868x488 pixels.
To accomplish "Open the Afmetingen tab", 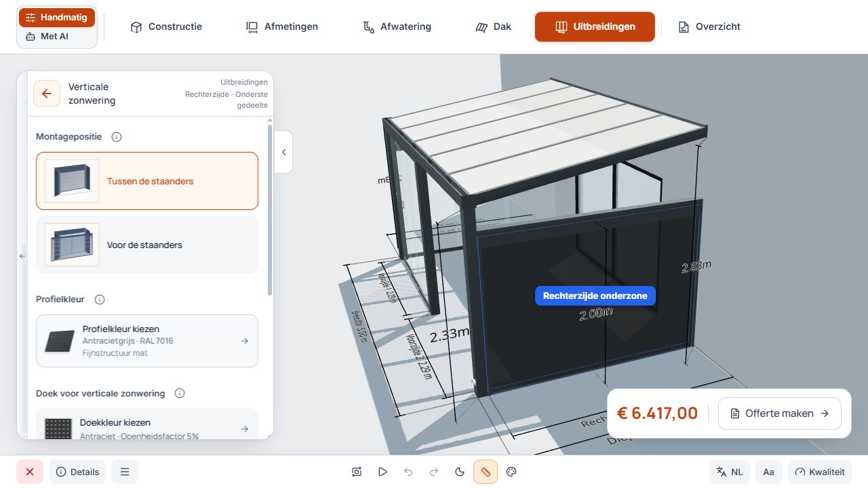I will pos(281,27).
